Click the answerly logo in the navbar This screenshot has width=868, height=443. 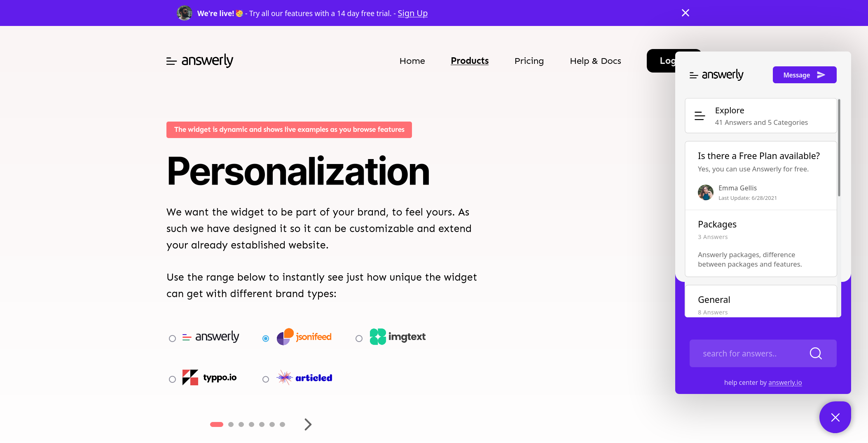click(x=200, y=61)
